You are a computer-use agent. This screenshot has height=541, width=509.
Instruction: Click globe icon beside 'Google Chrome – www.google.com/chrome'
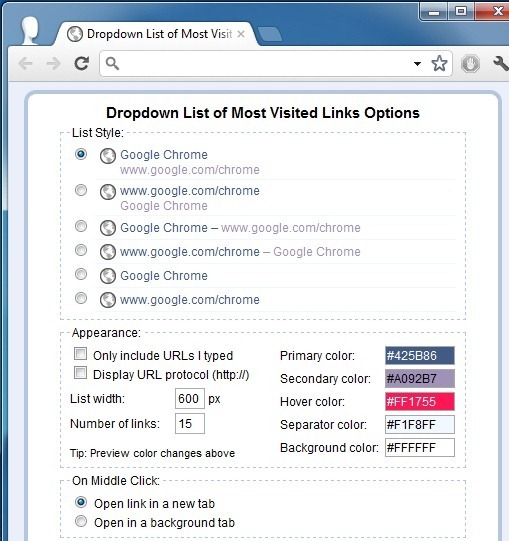(108, 228)
